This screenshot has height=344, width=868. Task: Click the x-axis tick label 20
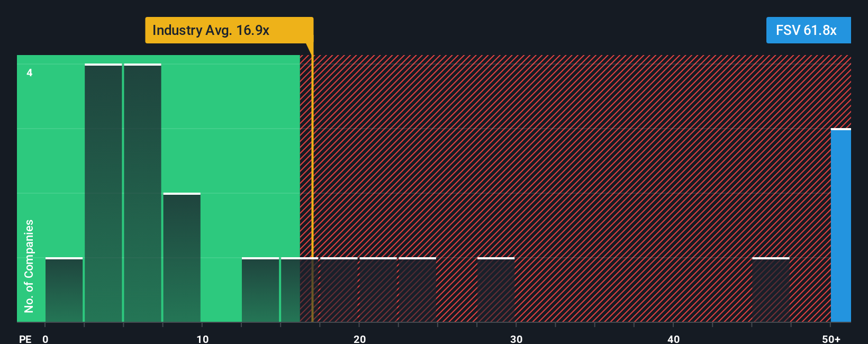coord(359,339)
